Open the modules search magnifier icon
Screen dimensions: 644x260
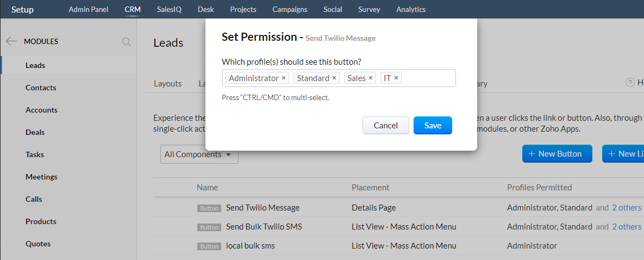coord(127,41)
